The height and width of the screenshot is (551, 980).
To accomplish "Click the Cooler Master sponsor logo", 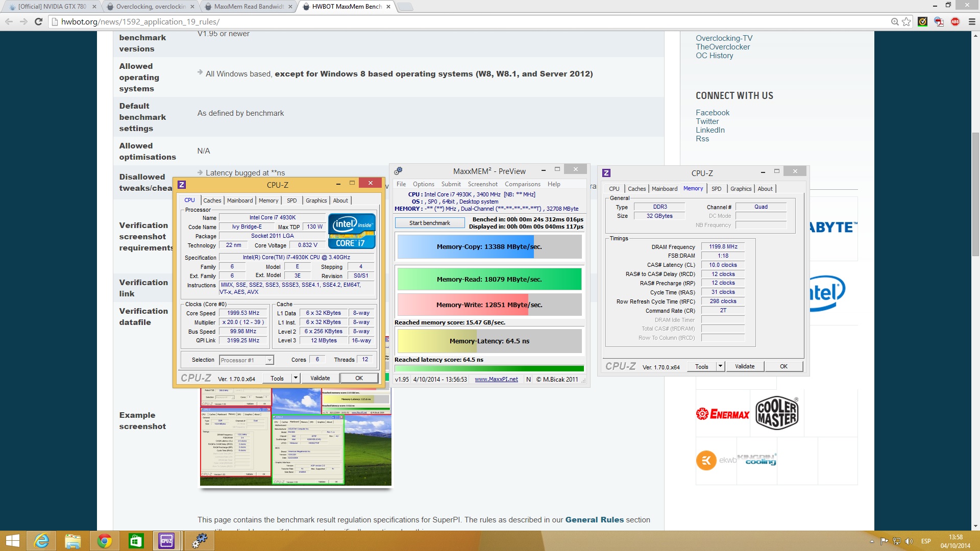I will (777, 413).
